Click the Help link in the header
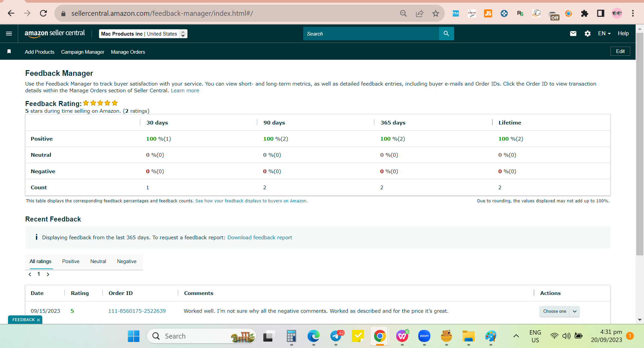The image size is (644, 348). click(x=623, y=34)
